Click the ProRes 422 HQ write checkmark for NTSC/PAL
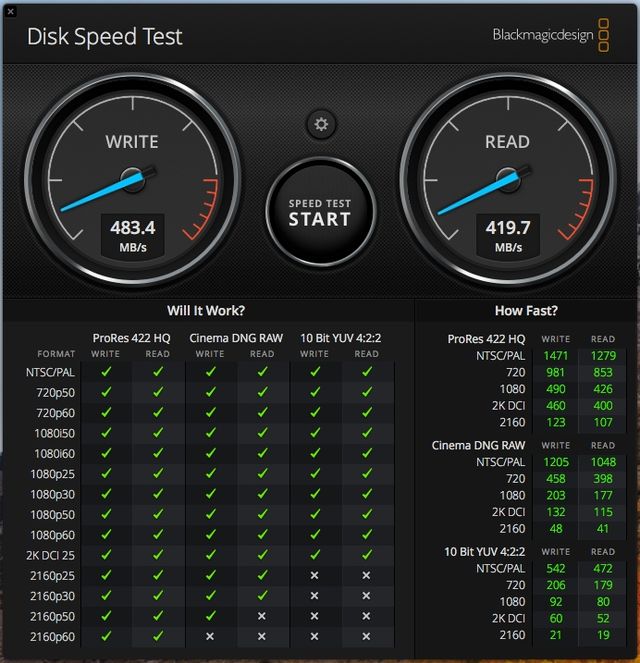The width and height of the screenshot is (640, 663). pos(106,371)
